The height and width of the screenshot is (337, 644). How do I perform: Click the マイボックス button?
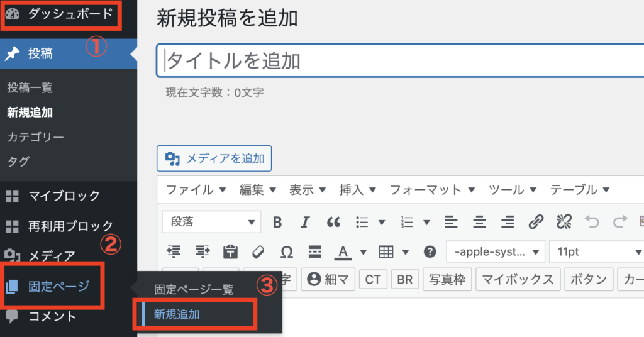[518, 279]
